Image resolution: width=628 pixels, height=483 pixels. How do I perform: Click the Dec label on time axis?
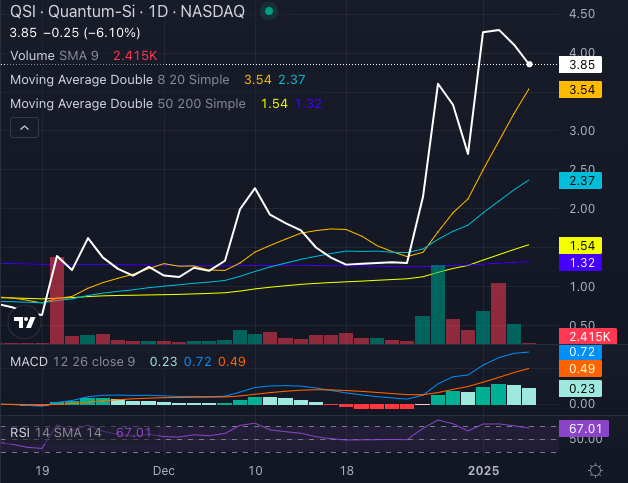pos(165,470)
